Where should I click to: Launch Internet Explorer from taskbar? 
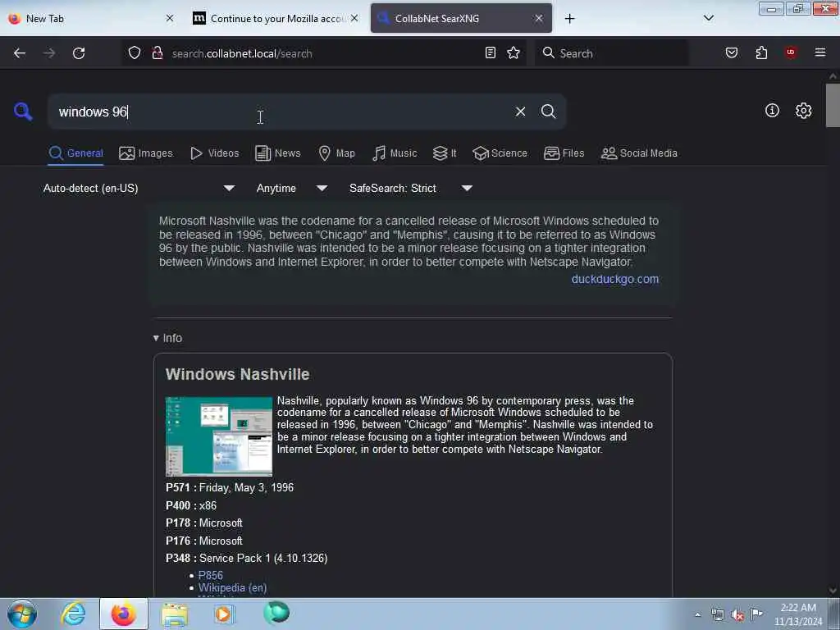click(73, 614)
